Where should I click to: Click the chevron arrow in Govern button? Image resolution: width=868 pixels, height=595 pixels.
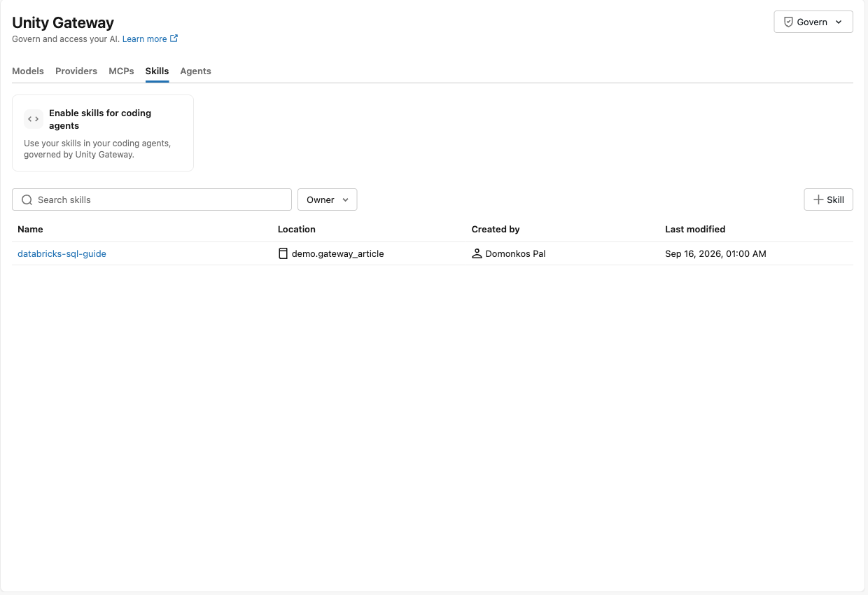(839, 22)
